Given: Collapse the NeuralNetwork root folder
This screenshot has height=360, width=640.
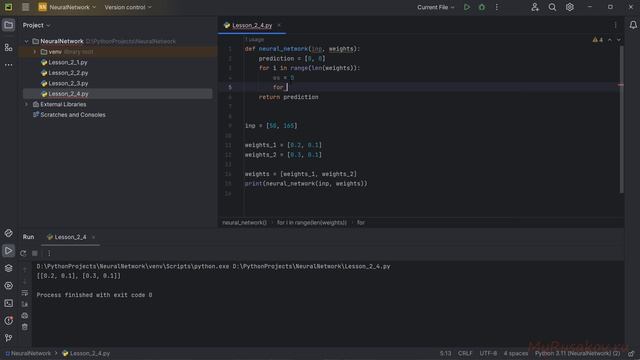Looking at the screenshot, I should 27,41.
